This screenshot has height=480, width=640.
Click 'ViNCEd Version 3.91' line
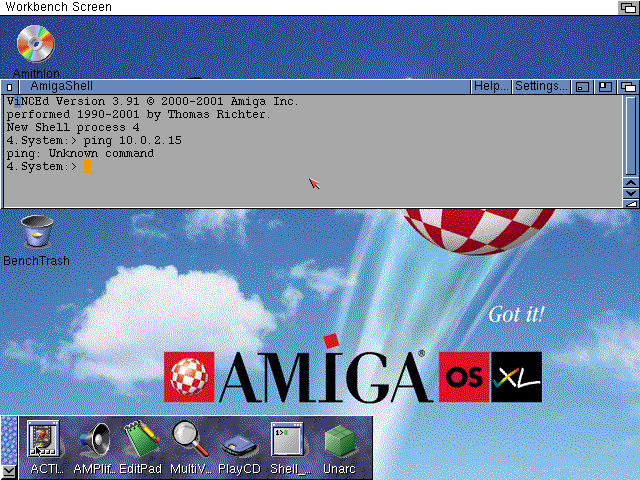(x=153, y=101)
